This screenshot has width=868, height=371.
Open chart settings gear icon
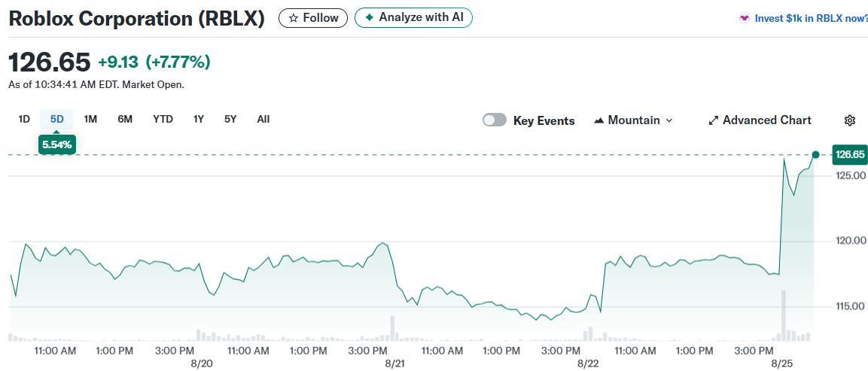point(850,120)
